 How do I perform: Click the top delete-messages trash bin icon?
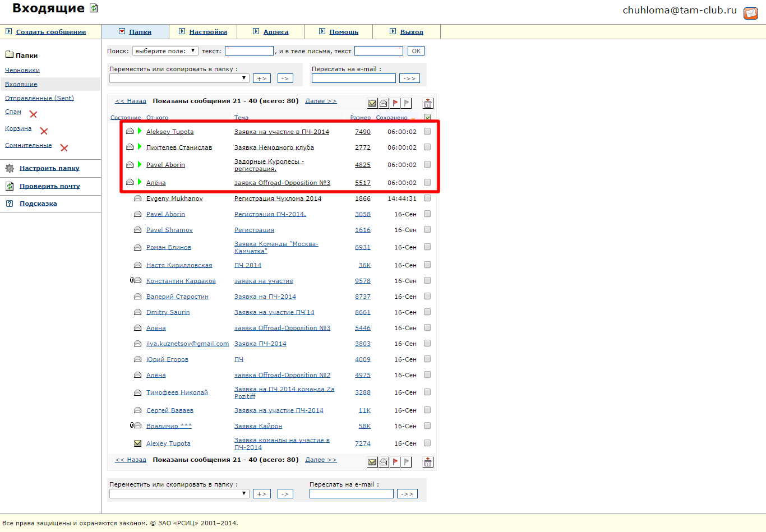click(428, 103)
